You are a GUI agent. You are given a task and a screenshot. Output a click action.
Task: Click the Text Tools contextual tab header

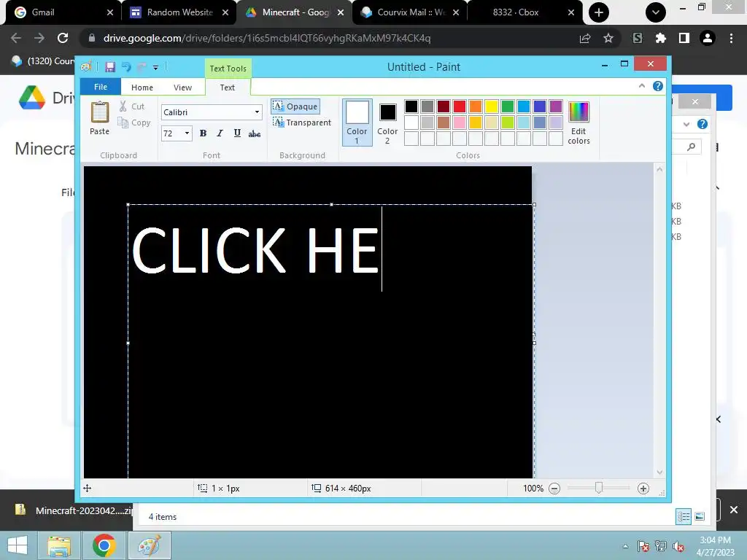pyautogui.click(x=228, y=69)
